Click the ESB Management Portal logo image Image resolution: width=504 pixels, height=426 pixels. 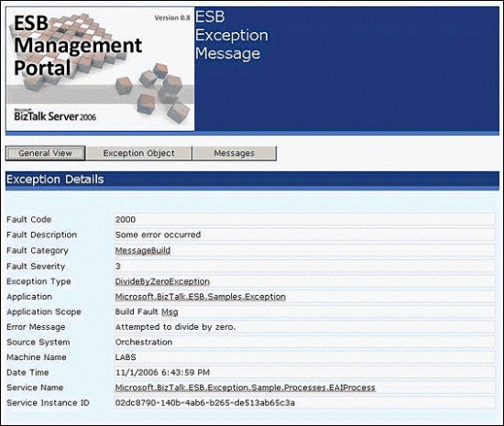click(x=100, y=69)
